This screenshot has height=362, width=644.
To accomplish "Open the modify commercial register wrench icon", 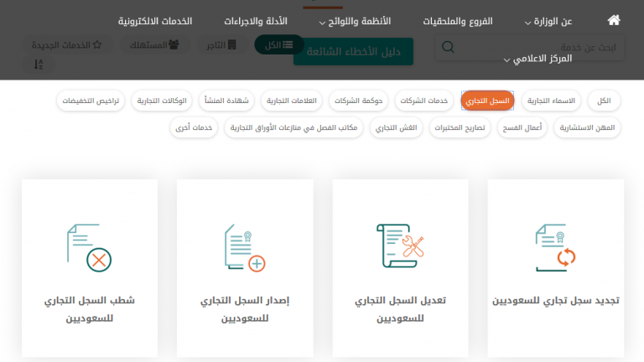I will click(400, 246).
